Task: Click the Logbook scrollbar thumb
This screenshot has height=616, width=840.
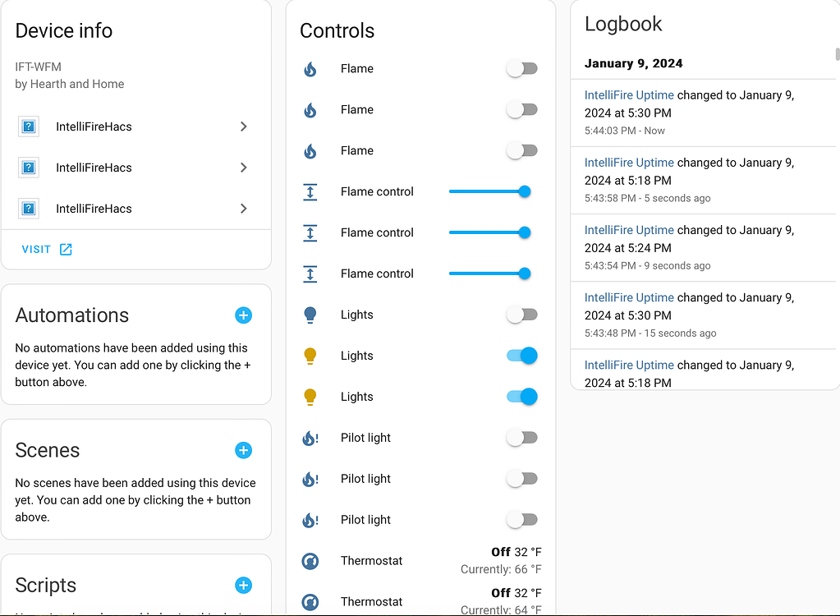Action: tap(838, 55)
